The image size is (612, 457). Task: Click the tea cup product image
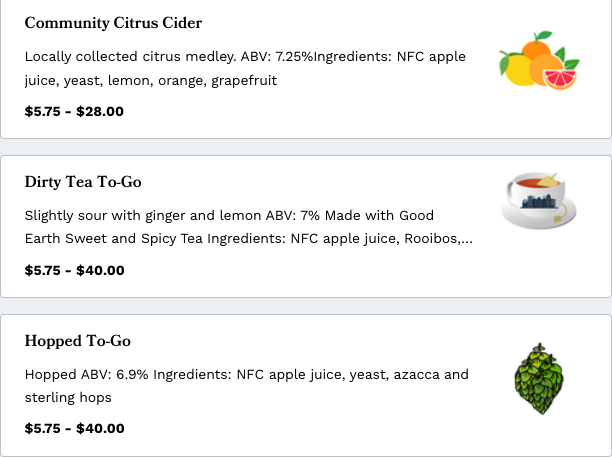[539, 200]
